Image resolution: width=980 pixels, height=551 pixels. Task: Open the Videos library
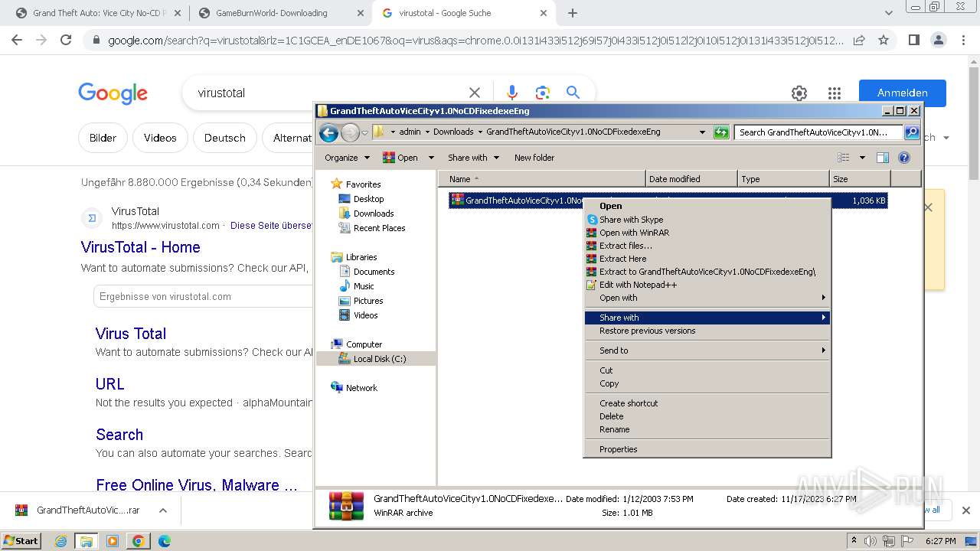tap(365, 315)
